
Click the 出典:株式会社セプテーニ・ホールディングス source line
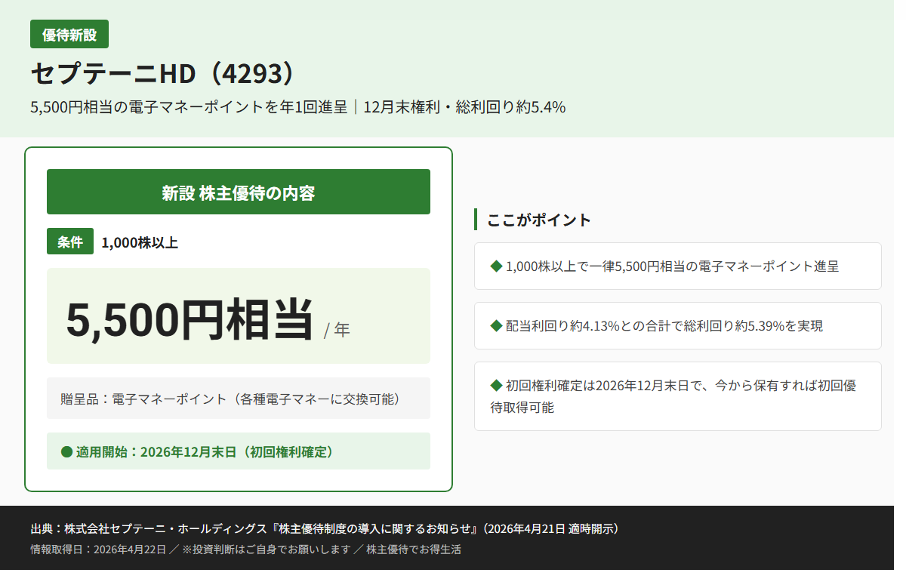[325, 528]
